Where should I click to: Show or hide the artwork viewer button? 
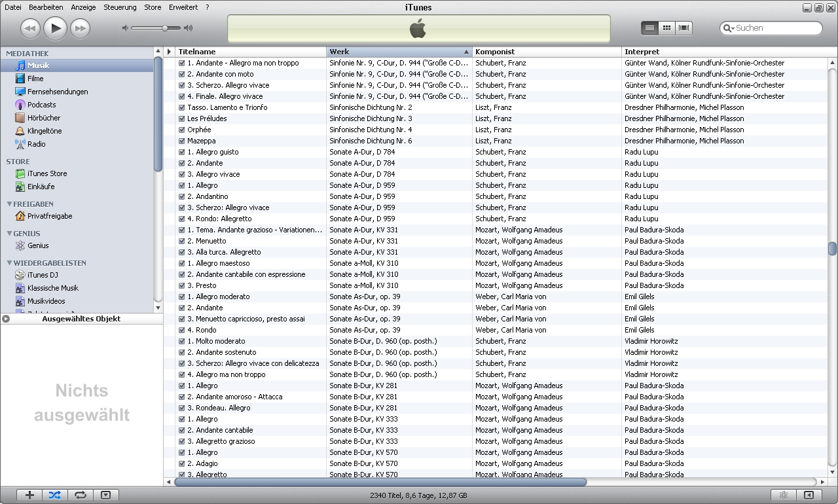(106, 495)
